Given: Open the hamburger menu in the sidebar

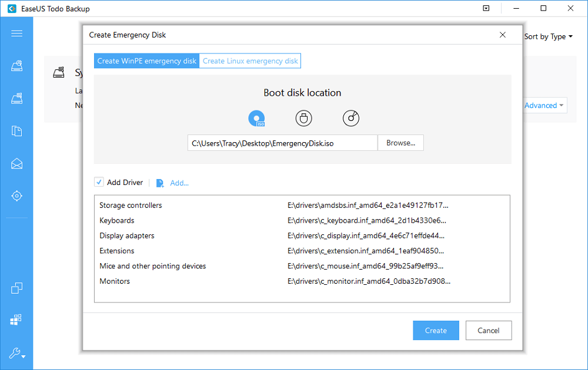Looking at the screenshot, I should coord(17,33).
